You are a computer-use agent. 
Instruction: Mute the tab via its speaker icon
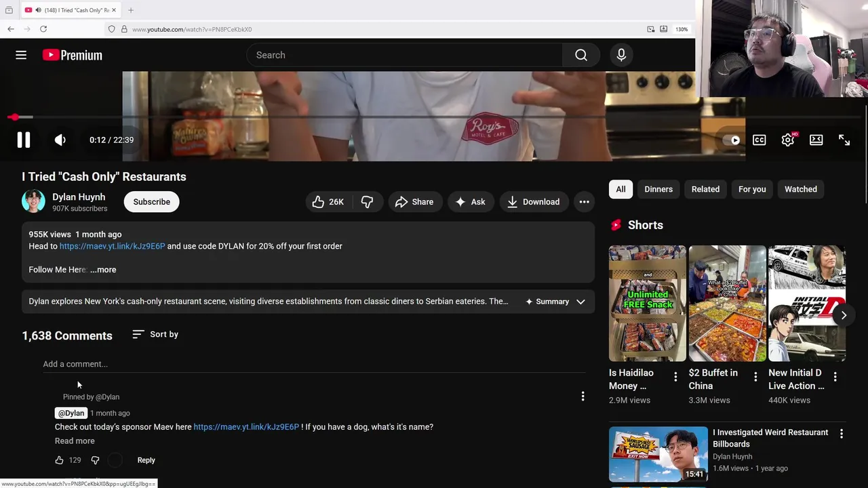(x=38, y=10)
